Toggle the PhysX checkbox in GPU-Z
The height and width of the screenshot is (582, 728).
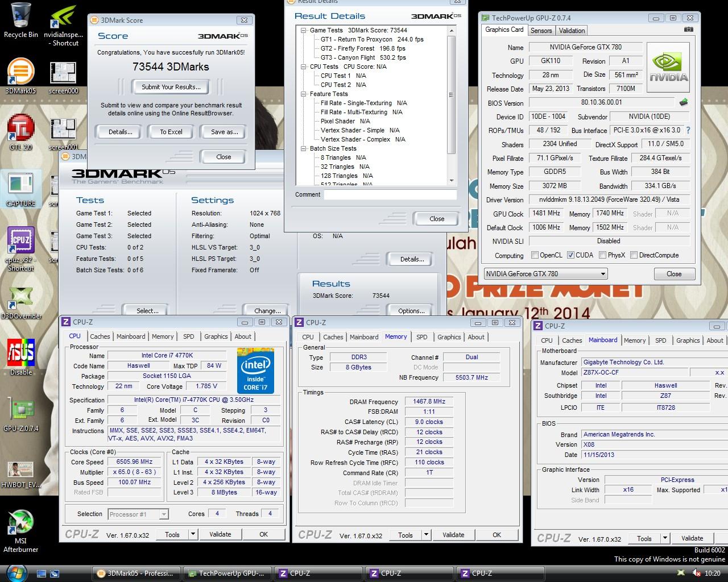point(602,255)
